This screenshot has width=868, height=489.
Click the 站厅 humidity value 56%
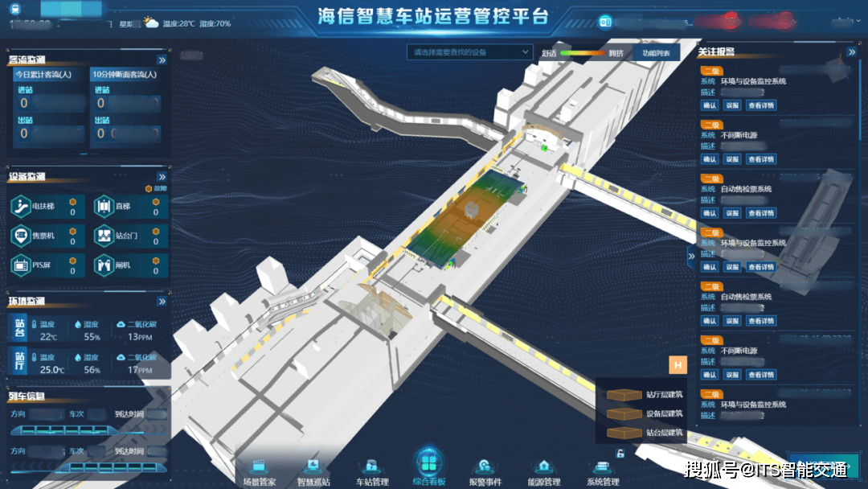coord(92,370)
